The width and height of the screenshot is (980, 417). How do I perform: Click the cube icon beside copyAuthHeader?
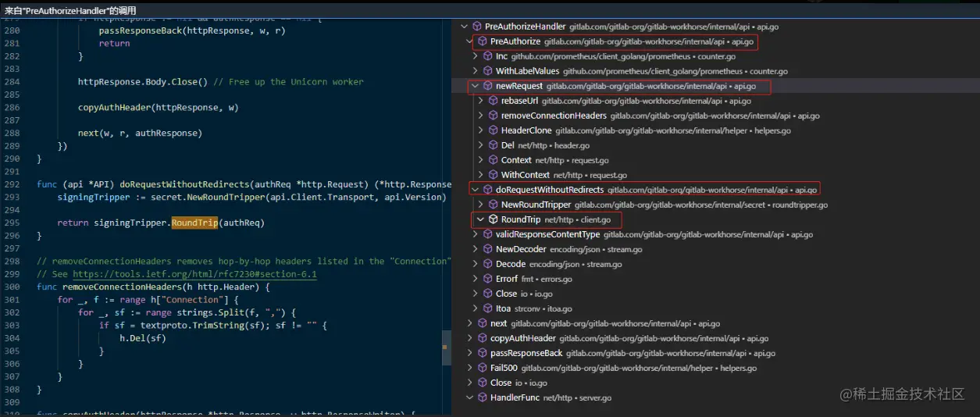483,338
